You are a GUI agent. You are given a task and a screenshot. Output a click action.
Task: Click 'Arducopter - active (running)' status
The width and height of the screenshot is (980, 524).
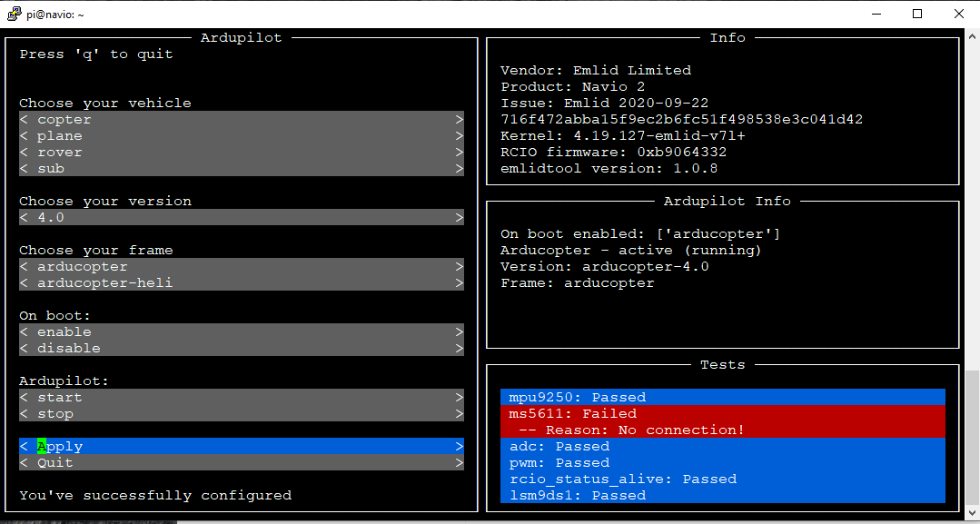point(630,250)
